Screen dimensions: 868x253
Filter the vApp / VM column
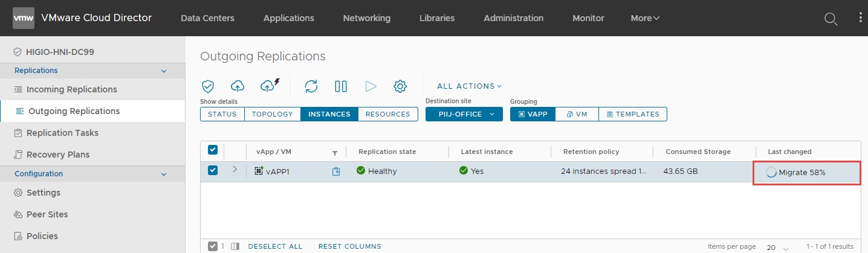click(x=335, y=153)
